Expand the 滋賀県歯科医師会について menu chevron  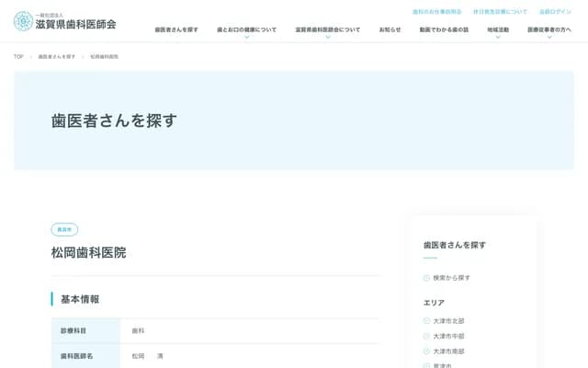click(x=327, y=37)
